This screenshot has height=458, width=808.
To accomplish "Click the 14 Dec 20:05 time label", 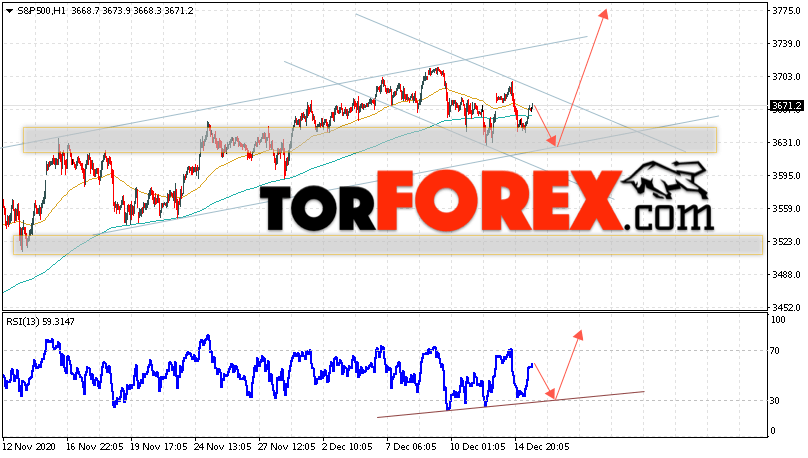I will point(542,447).
